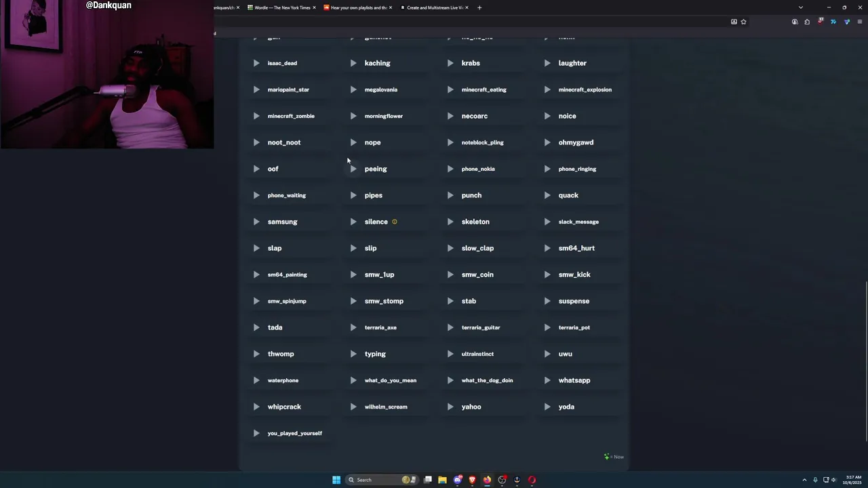Click play icon beside phone_nokia
The height and width of the screenshot is (488, 868).
click(x=450, y=169)
